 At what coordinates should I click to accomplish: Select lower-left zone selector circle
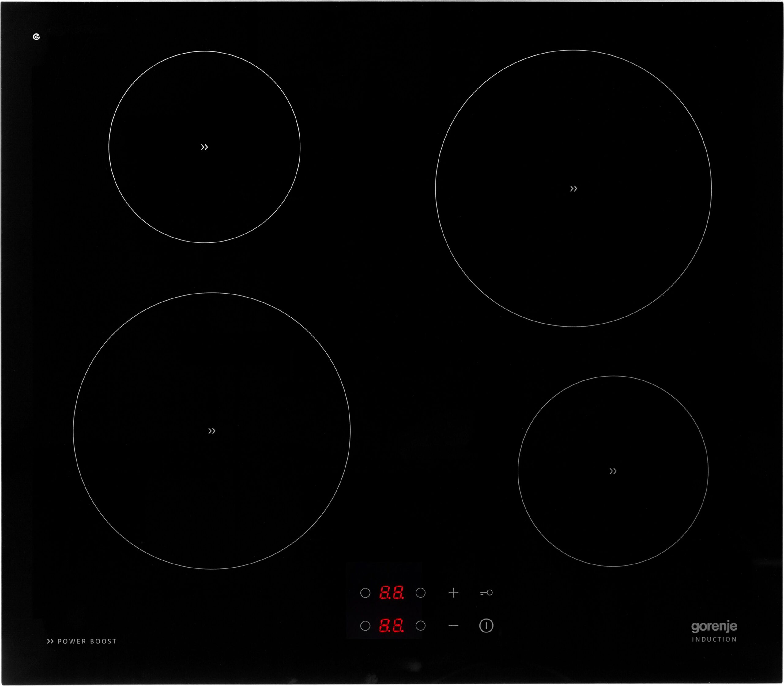pyautogui.click(x=365, y=626)
